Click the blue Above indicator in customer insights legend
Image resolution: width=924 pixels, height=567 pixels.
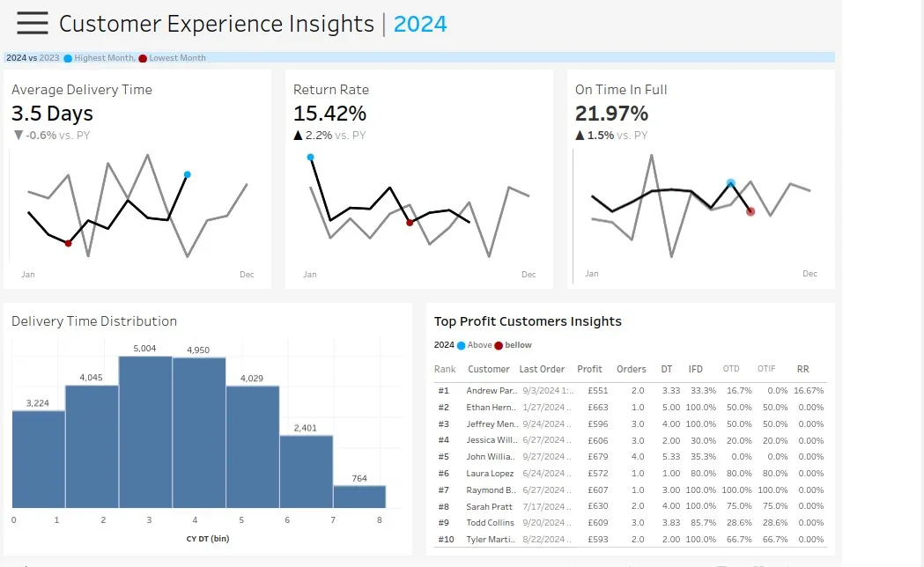pyautogui.click(x=461, y=343)
